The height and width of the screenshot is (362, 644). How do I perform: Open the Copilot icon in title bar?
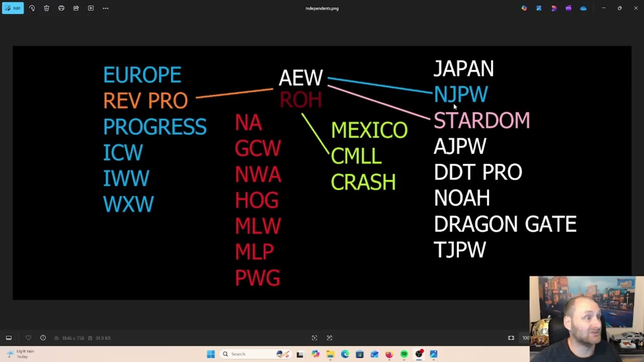click(524, 8)
